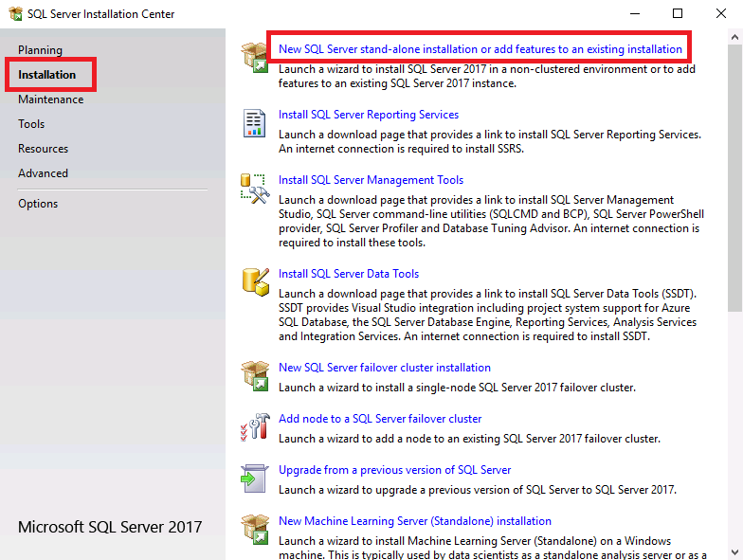Click the Management Tools wrench icon
The image size is (743, 560).
(x=255, y=189)
